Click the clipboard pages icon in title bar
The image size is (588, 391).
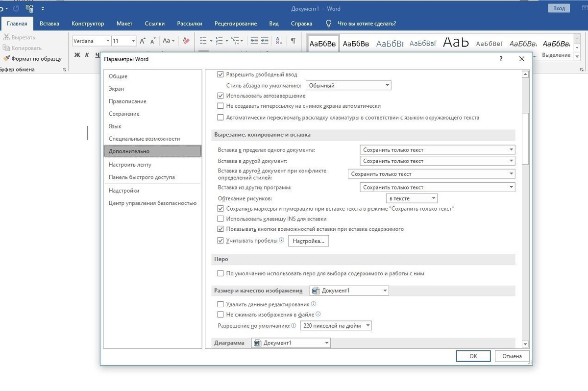[x=29, y=8]
